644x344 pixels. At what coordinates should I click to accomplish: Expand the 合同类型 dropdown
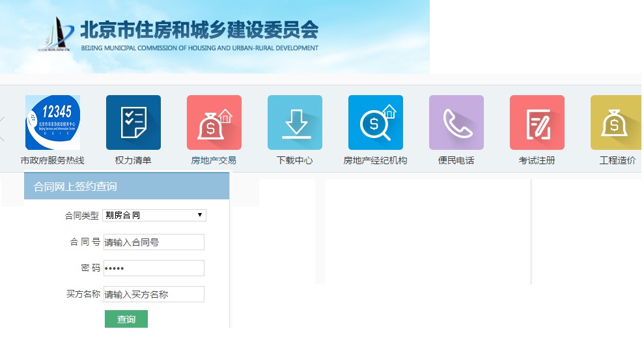154,215
